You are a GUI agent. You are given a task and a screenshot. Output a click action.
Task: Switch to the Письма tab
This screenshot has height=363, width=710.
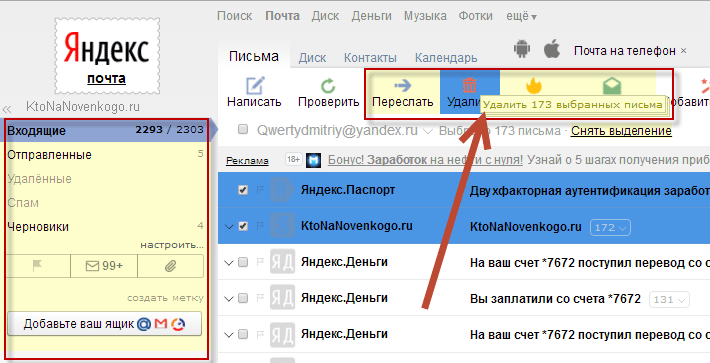click(254, 56)
